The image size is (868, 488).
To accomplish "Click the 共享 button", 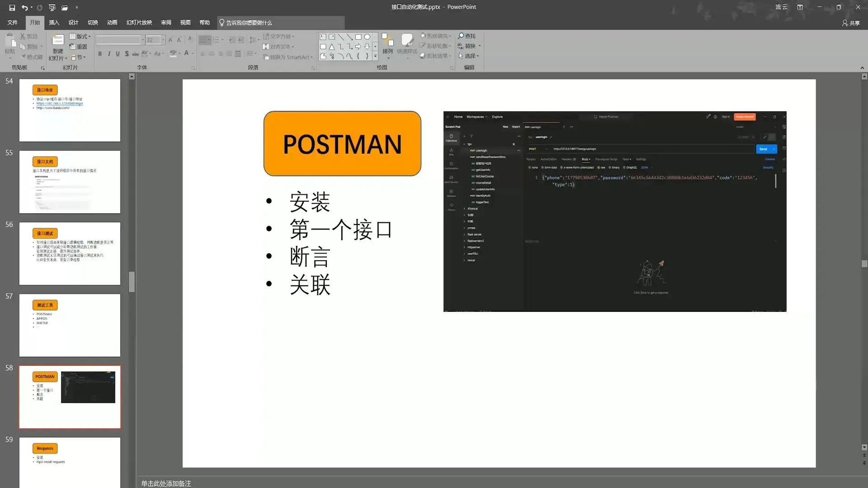I will point(852,23).
